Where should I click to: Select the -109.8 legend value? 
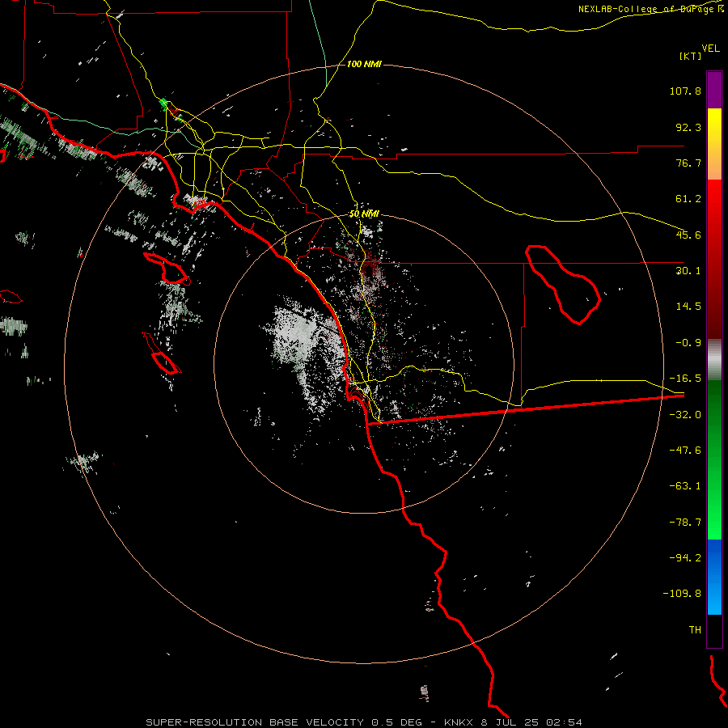[x=682, y=594]
